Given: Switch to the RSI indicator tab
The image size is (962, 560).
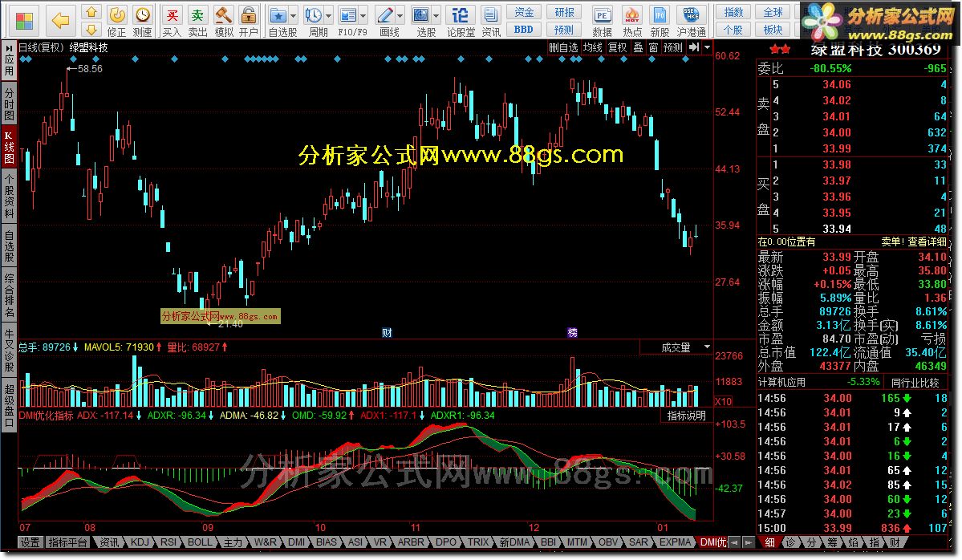Looking at the screenshot, I should 168,542.
